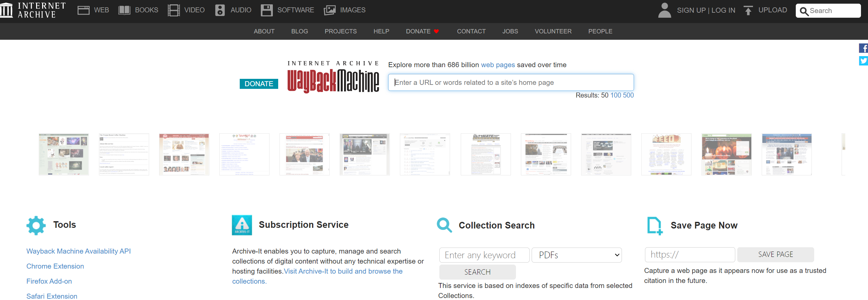Open the first archived site thumbnail

pyautogui.click(x=64, y=154)
